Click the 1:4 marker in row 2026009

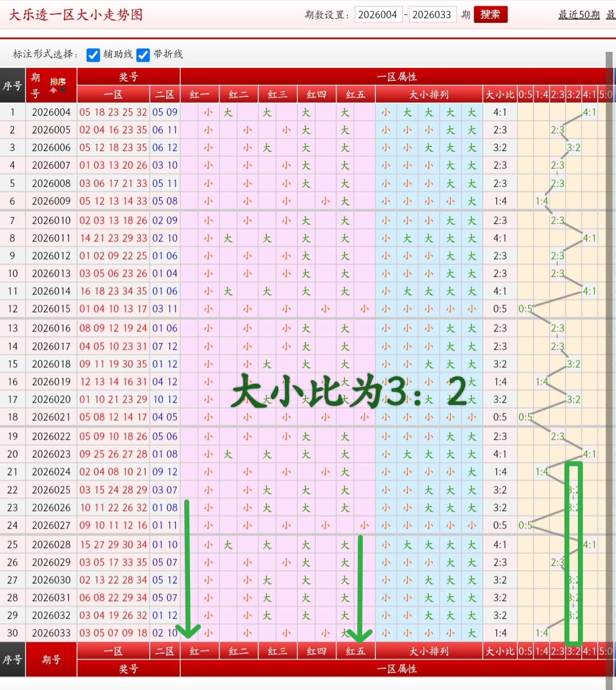(541, 201)
